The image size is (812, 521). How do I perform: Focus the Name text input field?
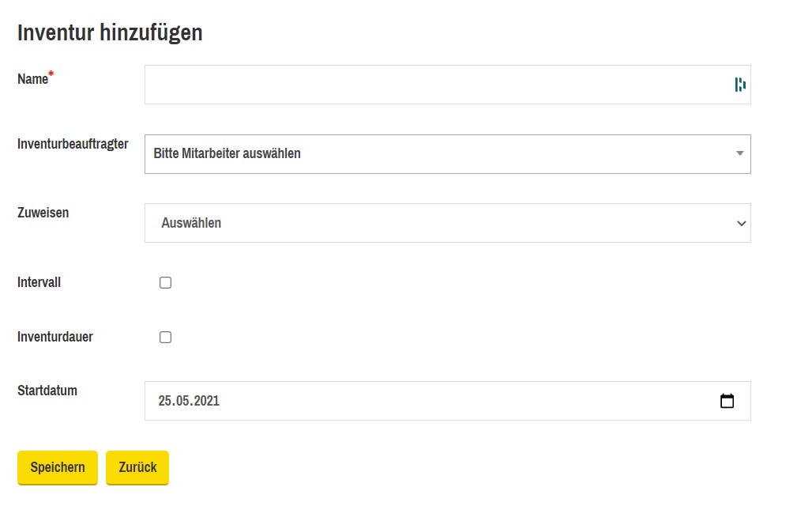[447, 85]
